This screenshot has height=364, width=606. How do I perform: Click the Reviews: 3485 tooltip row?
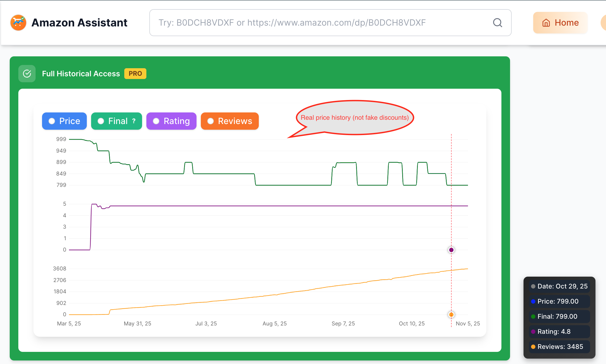pos(559,347)
